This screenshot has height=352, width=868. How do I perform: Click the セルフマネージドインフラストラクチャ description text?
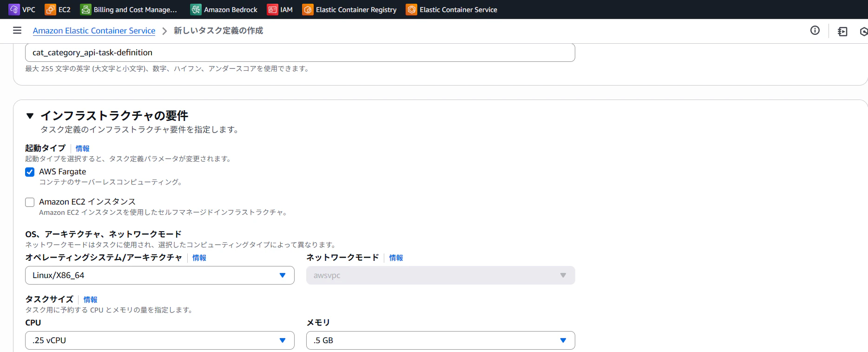coord(164,212)
